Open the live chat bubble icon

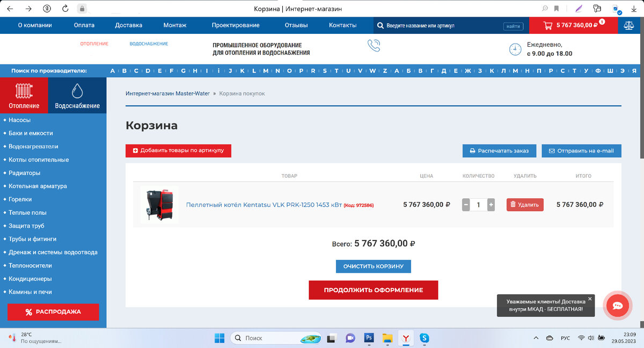(618, 306)
